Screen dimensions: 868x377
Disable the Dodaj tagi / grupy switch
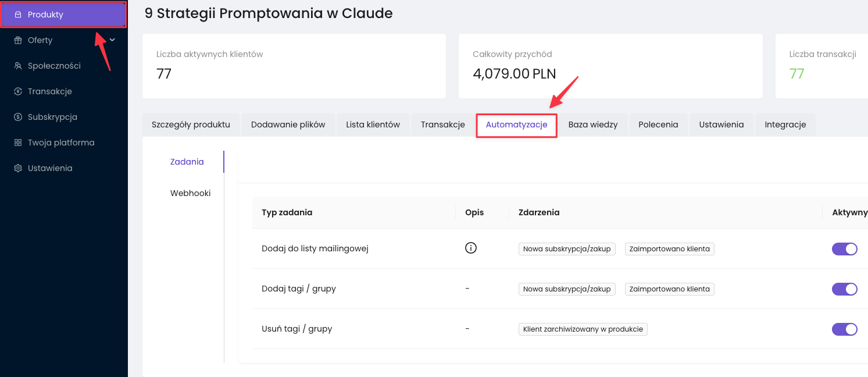coord(844,289)
